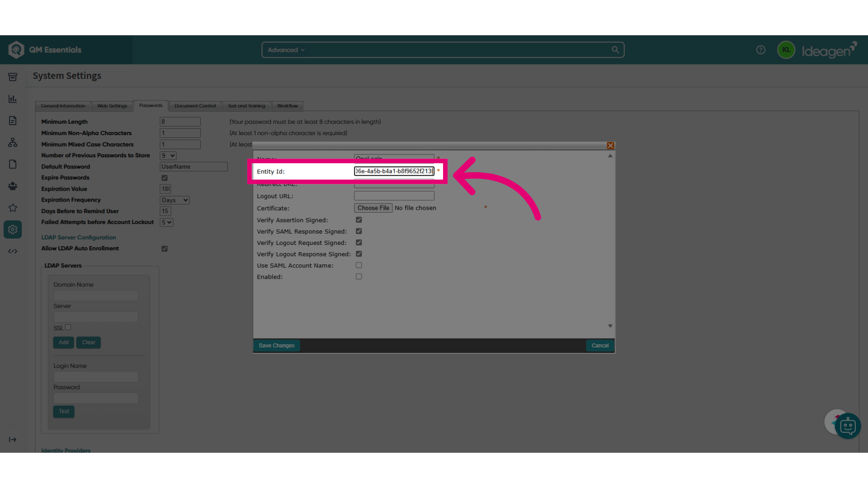Toggle Verify Logout Request Signed checkbox
This screenshot has height=488, width=868.
click(x=359, y=243)
